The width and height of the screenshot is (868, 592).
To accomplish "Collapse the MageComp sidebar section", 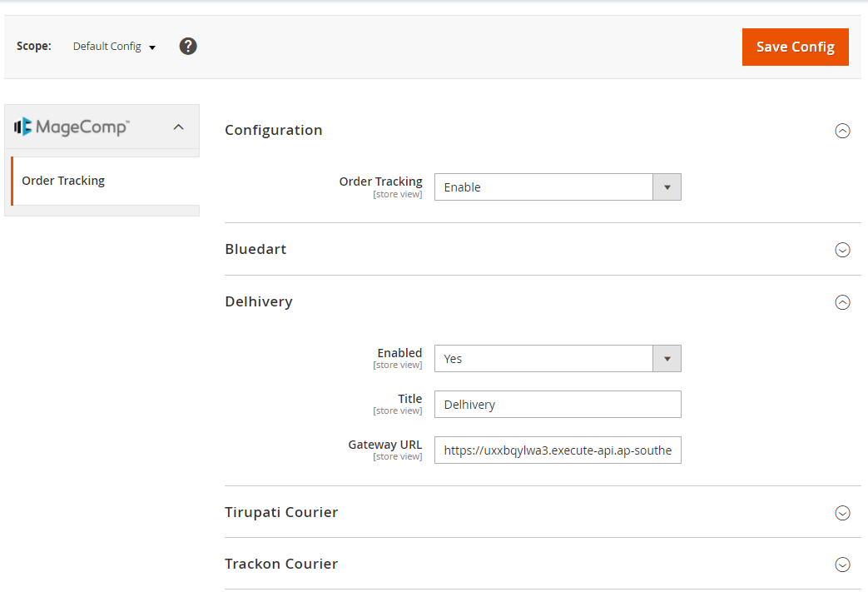I will coord(178,127).
